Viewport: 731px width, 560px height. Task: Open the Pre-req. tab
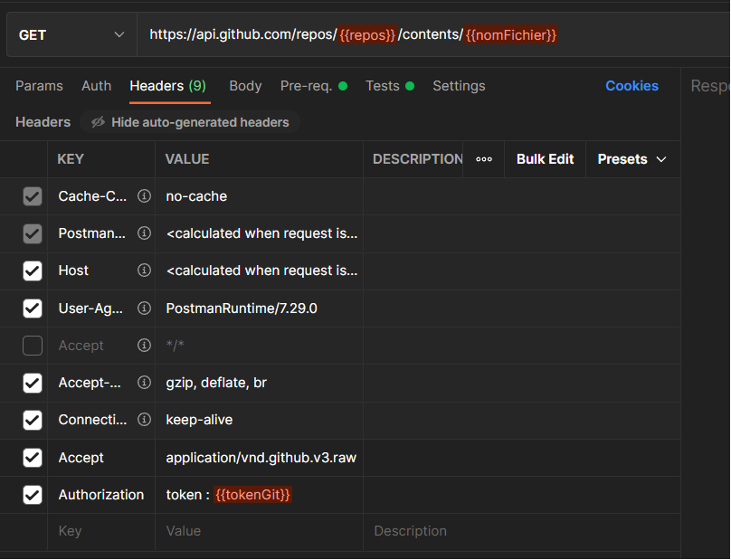tap(314, 86)
